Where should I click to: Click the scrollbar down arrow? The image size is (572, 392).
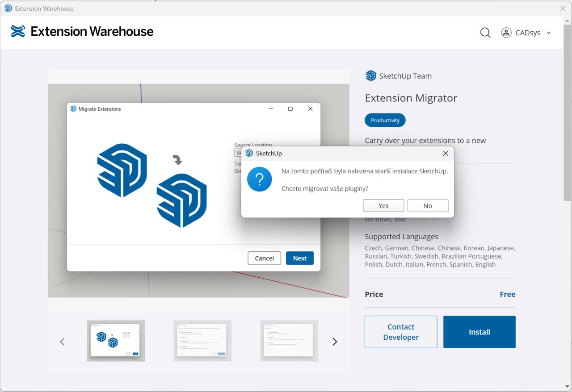[x=567, y=386]
